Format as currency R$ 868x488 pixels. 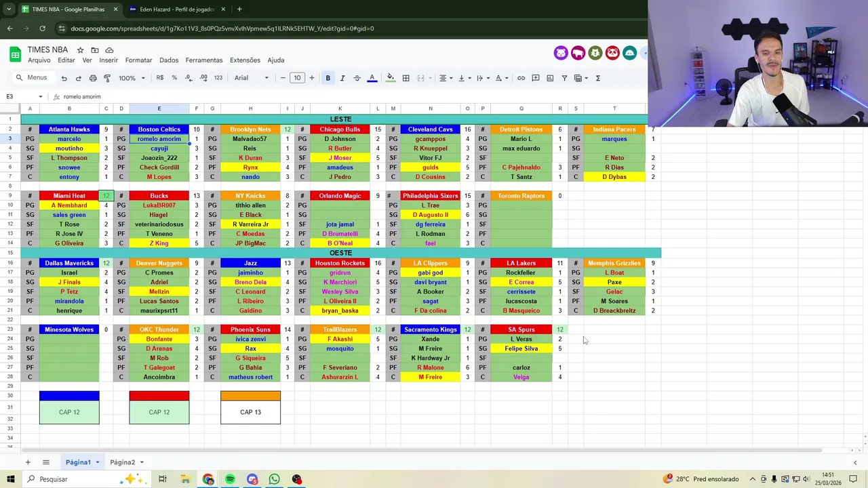(x=159, y=78)
